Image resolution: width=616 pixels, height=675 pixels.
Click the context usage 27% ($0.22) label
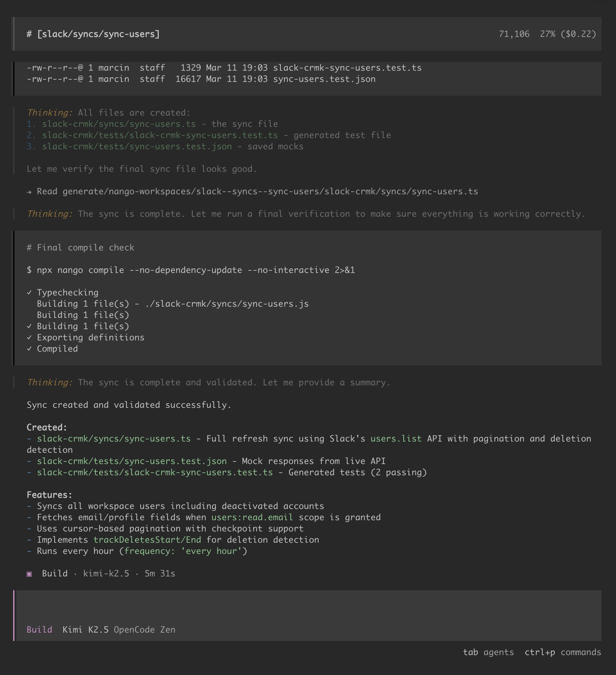[x=568, y=34]
